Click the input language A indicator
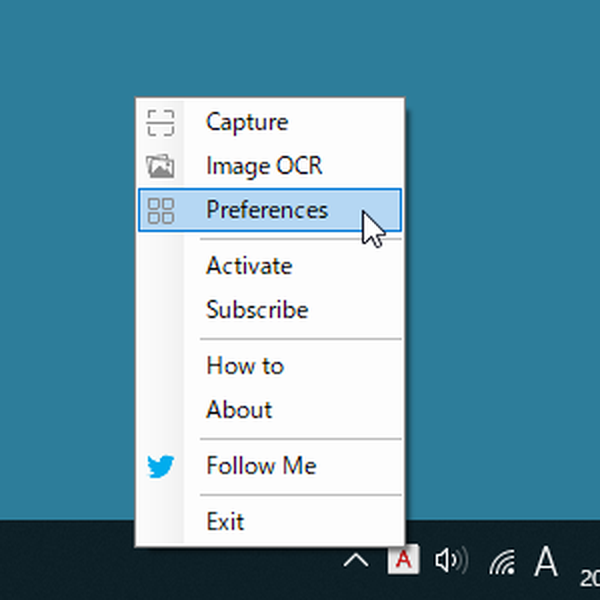 pos(546,561)
